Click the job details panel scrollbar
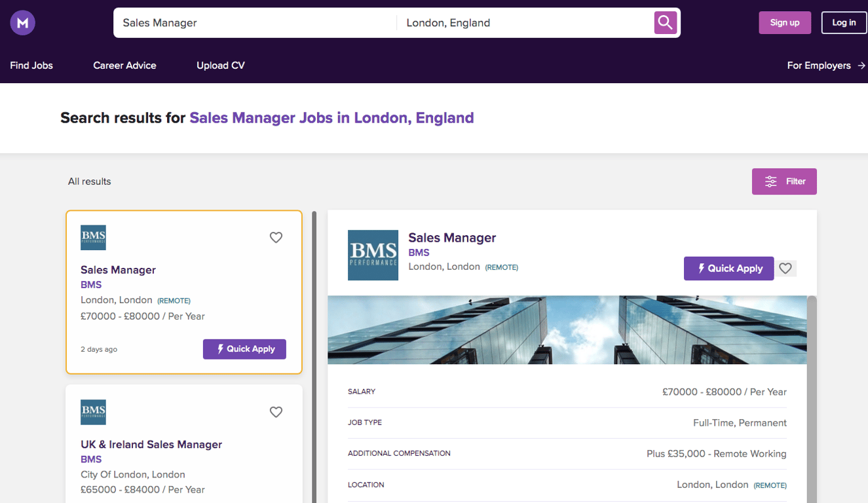 tap(812, 393)
